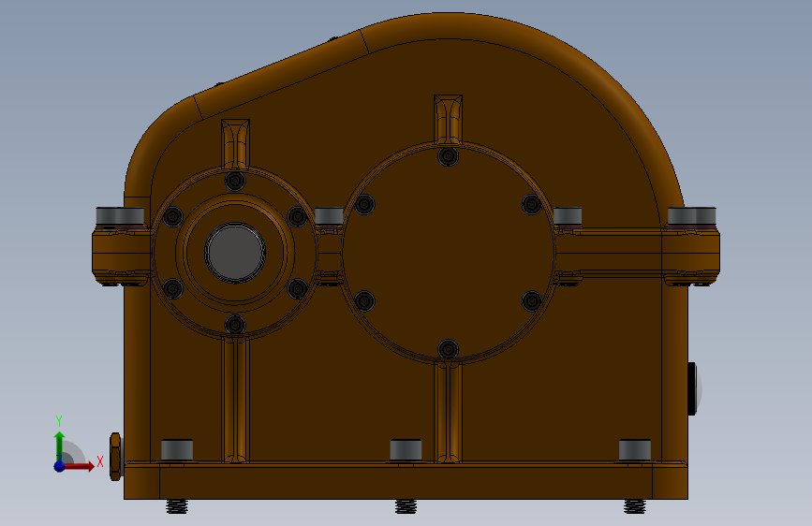
Task: Click the green Y axis arrow of the triad
Action: [60, 446]
